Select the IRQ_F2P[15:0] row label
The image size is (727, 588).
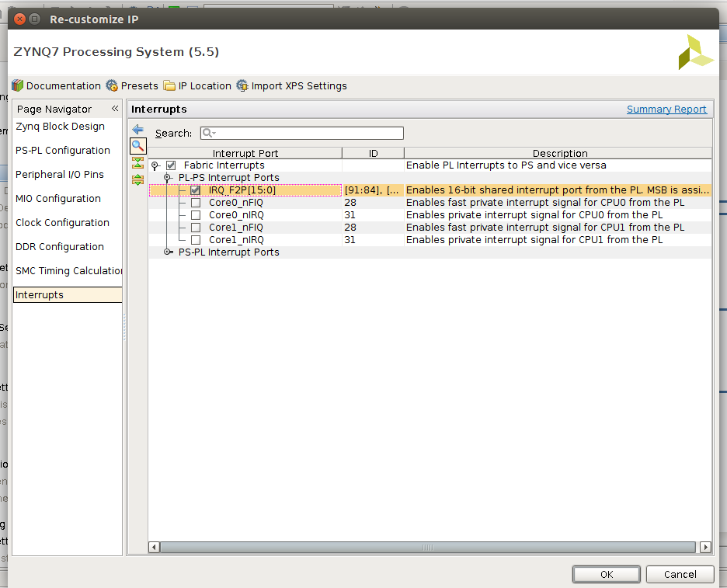coord(242,190)
